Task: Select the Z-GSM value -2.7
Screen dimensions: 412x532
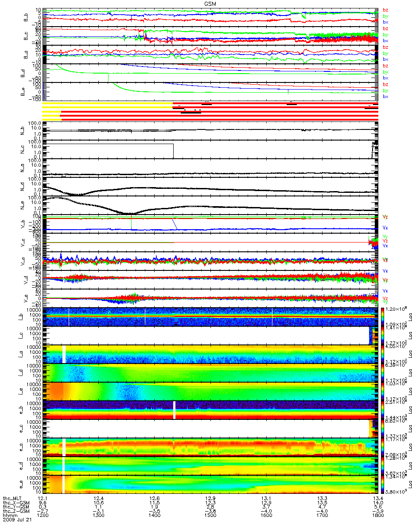Action: point(42,512)
